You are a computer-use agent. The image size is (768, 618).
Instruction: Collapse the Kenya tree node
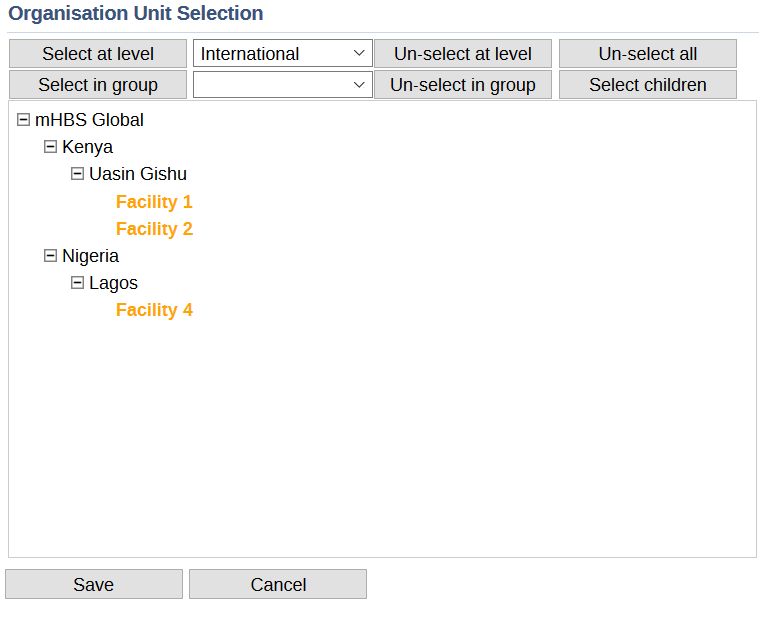51,147
